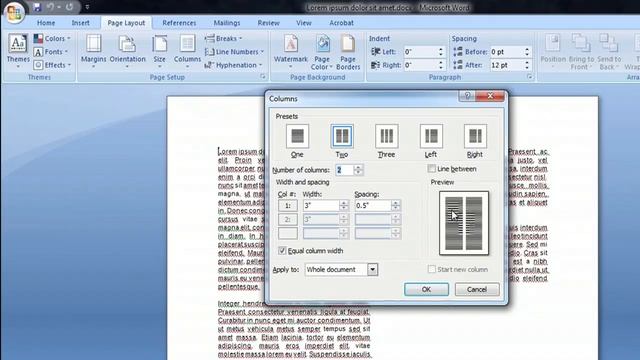The width and height of the screenshot is (640, 360).
Task: Adjust Indent Right stepper arrows
Action: click(440, 65)
